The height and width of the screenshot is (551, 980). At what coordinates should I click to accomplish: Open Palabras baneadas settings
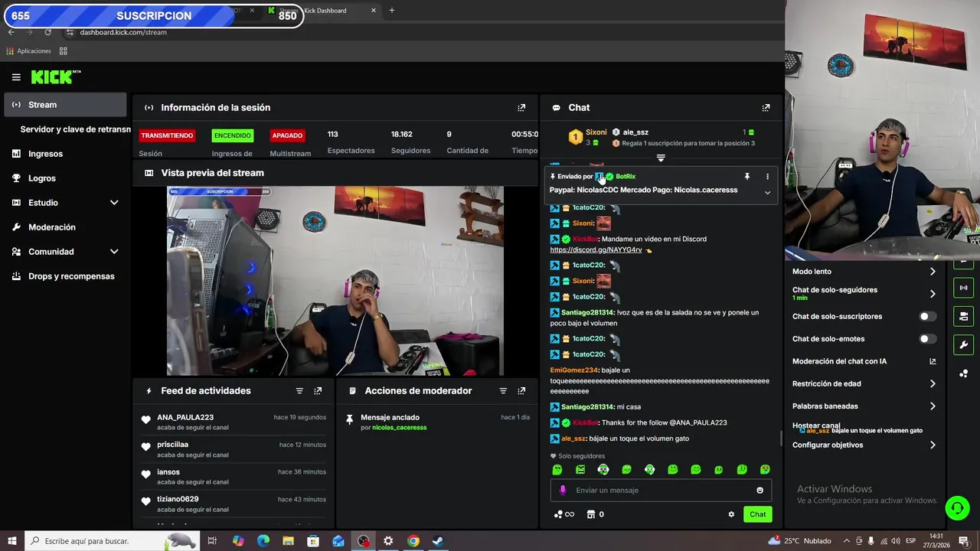(x=864, y=406)
